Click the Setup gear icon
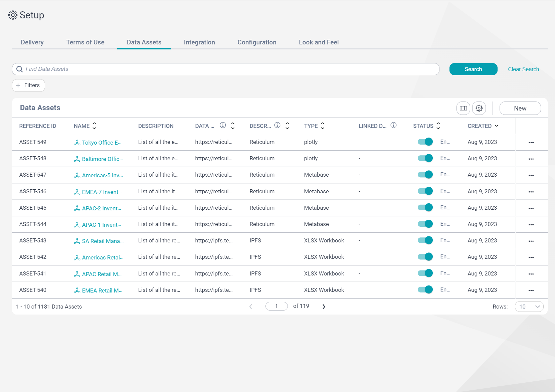Image resolution: width=555 pixels, height=392 pixels. pyautogui.click(x=13, y=15)
